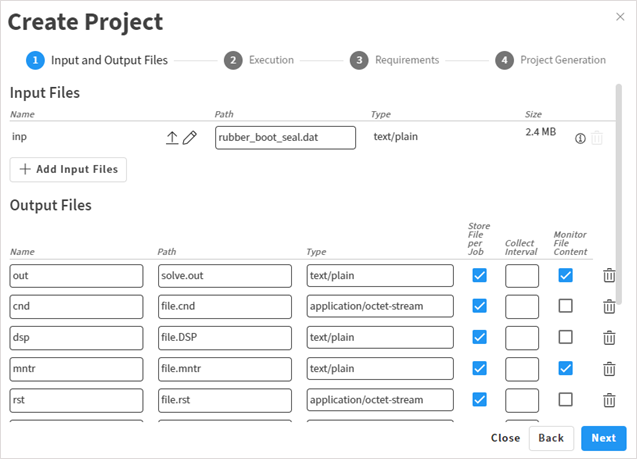Jump to step 3 Requirements
The height and width of the screenshot is (459, 637).
tap(394, 60)
